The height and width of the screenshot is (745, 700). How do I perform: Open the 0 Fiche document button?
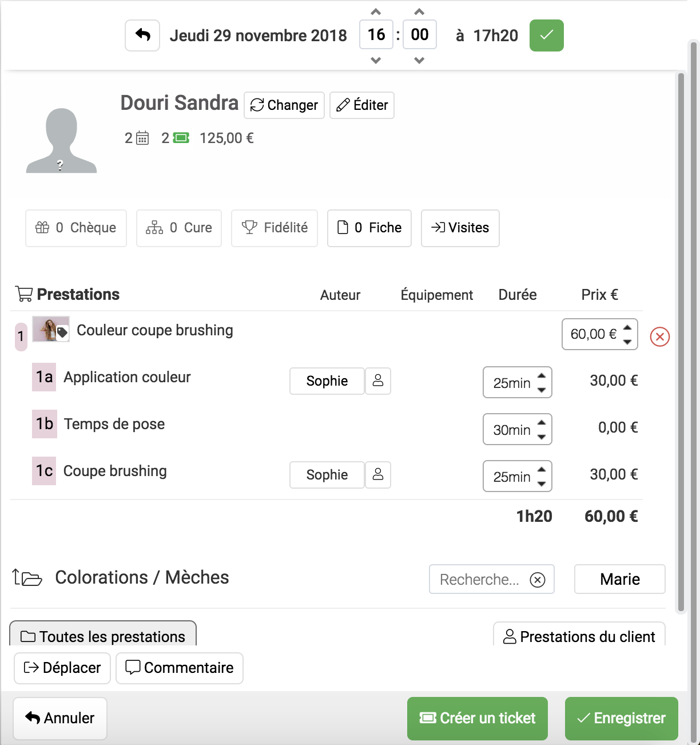[x=369, y=228]
